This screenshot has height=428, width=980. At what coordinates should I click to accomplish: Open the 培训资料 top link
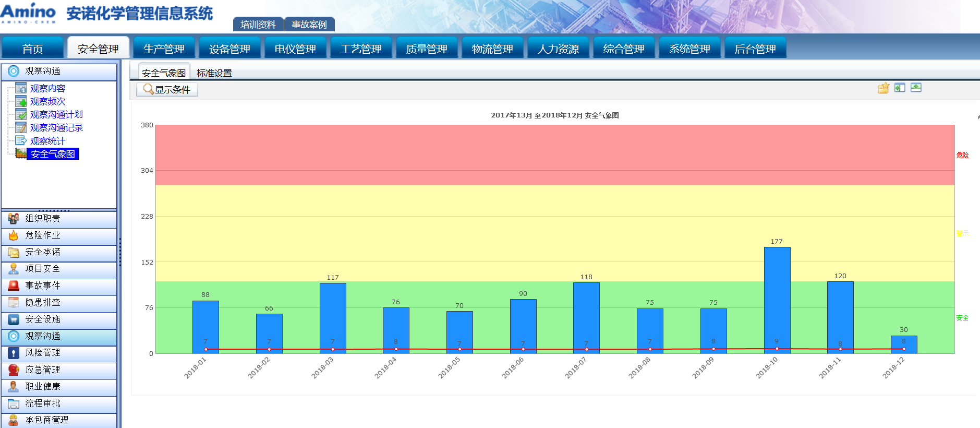click(258, 25)
